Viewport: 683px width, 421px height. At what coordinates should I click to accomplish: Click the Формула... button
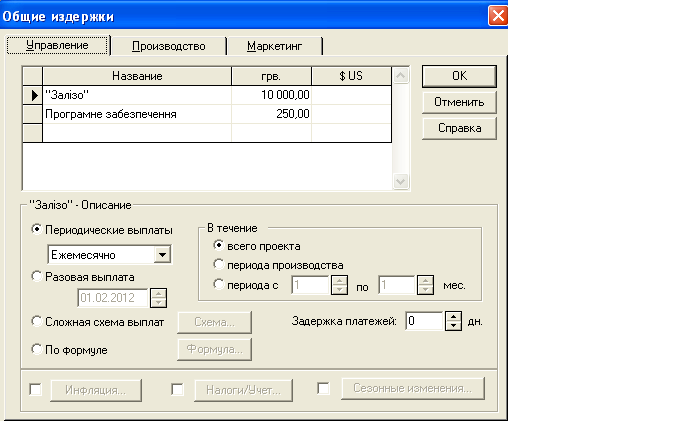coord(214,349)
